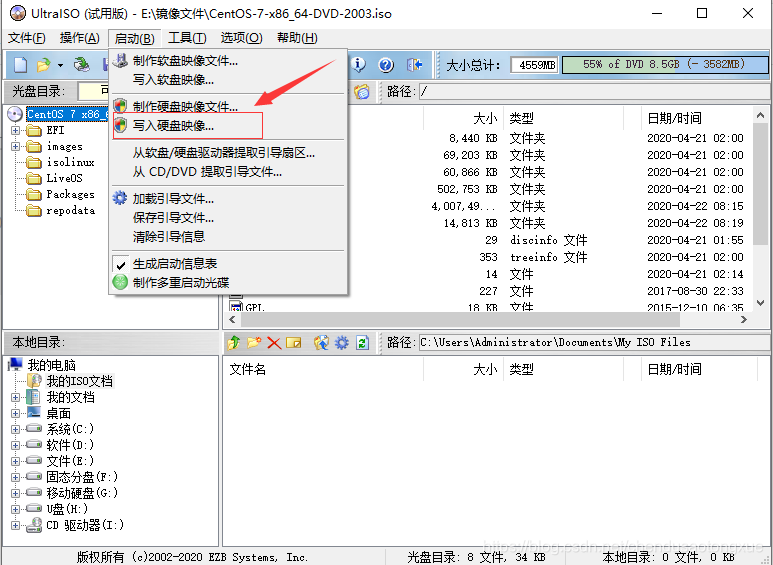The image size is (773, 565).
Task: Click the blue gear icon in local toolbar
Action: point(342,342)
